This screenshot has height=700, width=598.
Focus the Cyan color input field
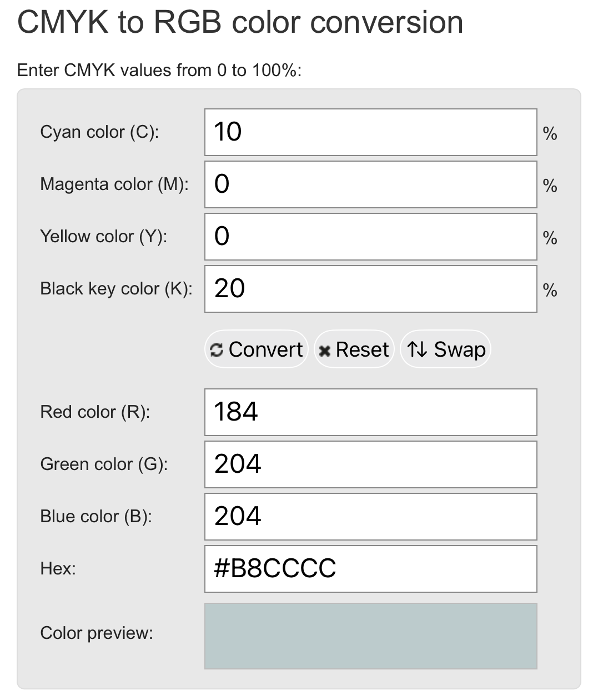click(370, 132)
